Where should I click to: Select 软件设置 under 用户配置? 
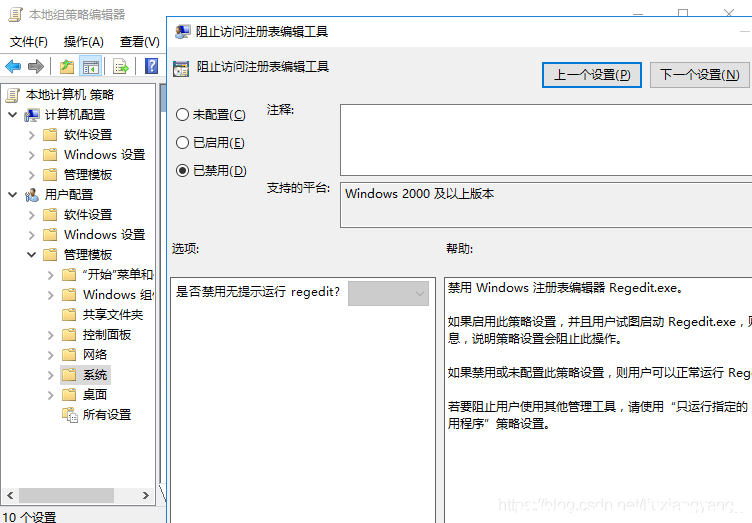88,215
